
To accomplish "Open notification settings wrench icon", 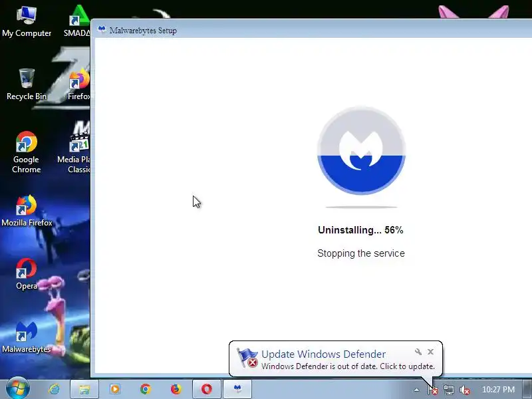I will point(418,352).
